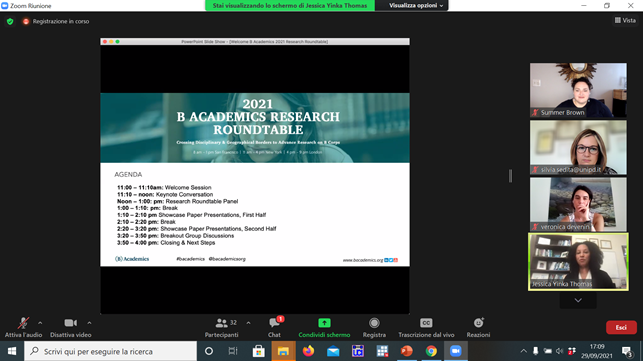Select Summer Brown video thumbnail
This screenshot has width=643, height=361.
pos(578,90)
